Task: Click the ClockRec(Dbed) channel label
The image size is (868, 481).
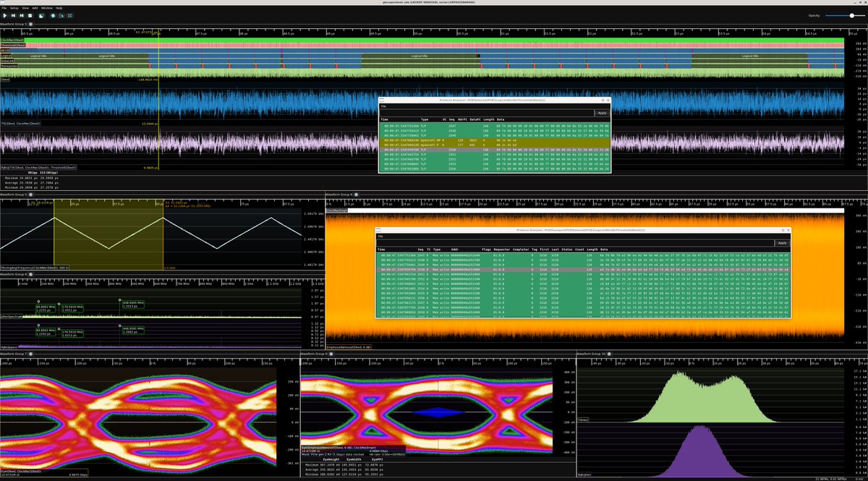Action: coord(12,40)
